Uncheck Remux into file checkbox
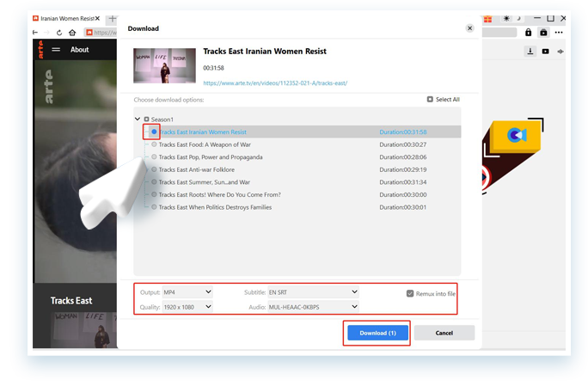 (x=410, y=293)
